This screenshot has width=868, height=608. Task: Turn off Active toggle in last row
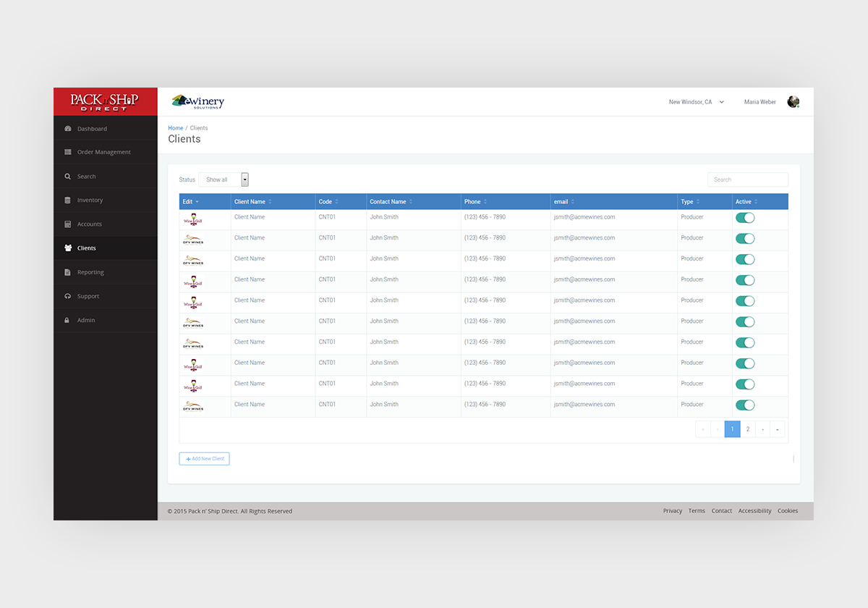tap(744, 405)
